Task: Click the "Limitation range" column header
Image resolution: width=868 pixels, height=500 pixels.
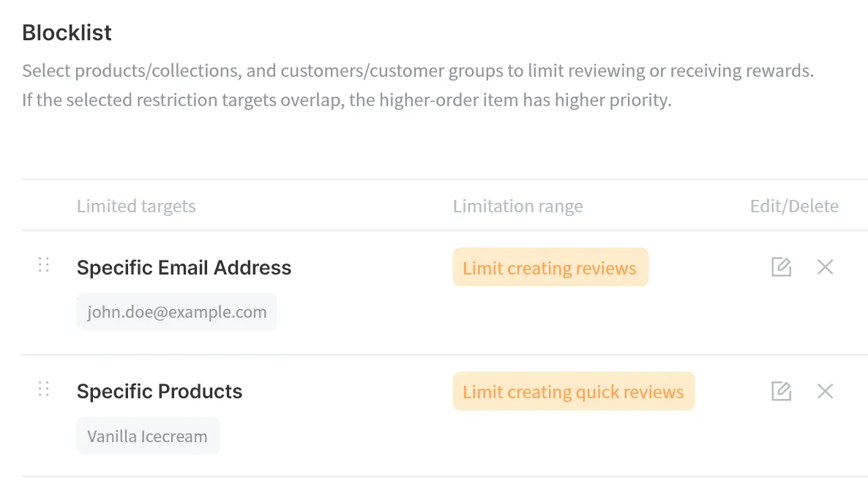Action: coord(517,206)
